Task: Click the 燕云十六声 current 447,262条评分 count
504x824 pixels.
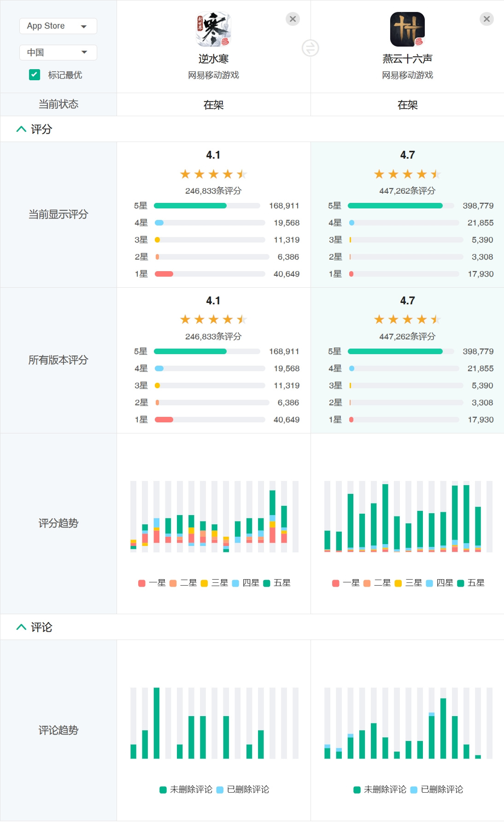Action: 407,191
